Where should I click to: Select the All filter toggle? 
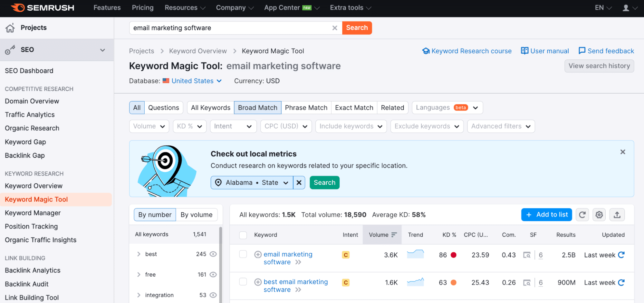tap(137, 108)
